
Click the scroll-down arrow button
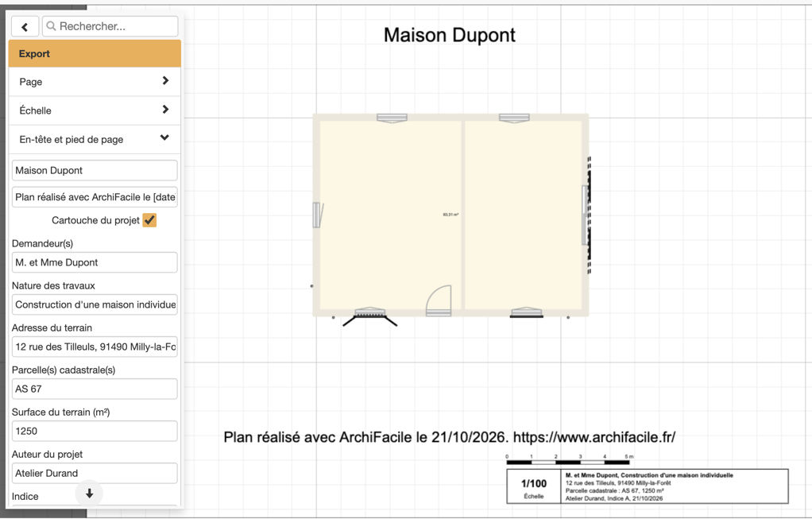[x=89, y=493]
